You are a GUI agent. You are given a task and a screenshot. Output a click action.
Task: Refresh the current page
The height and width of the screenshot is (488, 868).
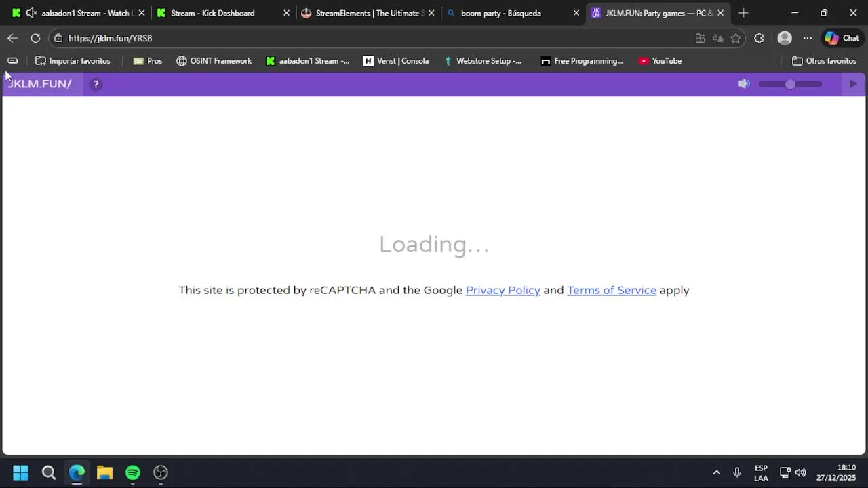coord(35,38)
